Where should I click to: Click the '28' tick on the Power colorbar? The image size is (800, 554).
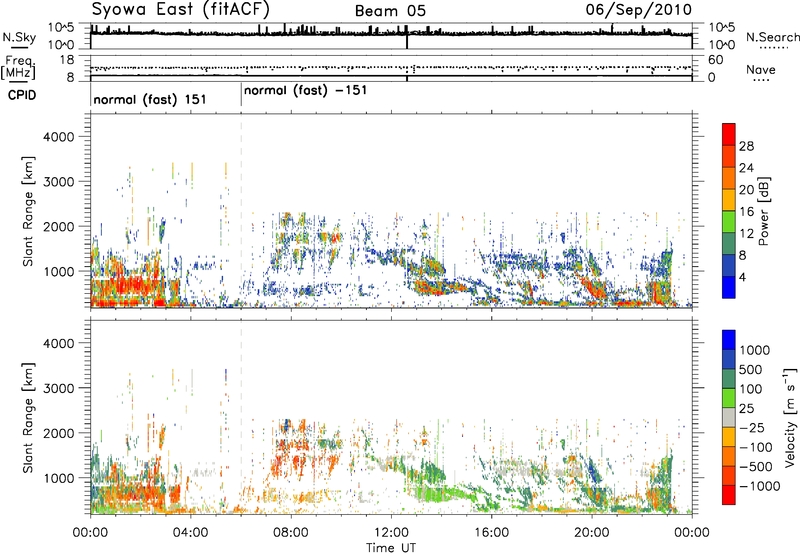tap(746, 146)
